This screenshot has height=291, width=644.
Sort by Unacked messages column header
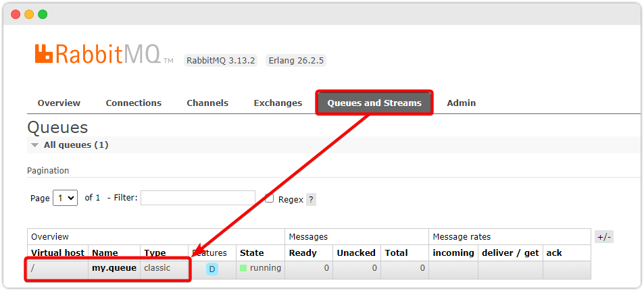tap(356, 253)
